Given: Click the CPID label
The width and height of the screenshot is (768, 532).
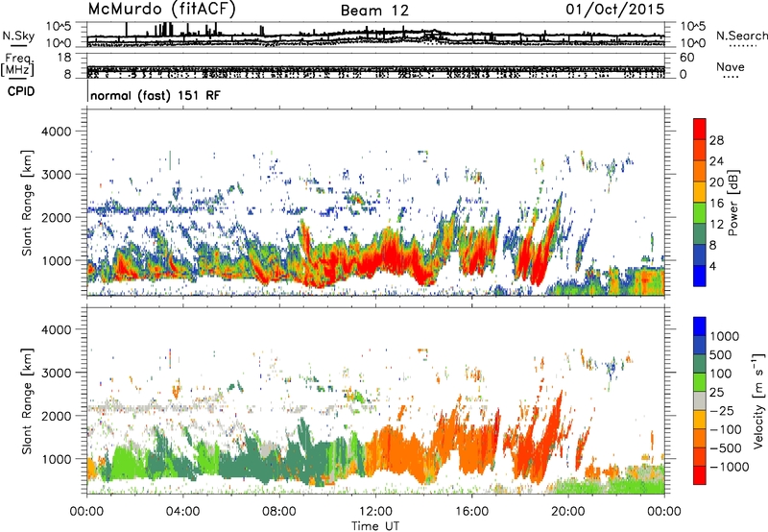Looking at the screenshot, I should (x=21, y=91).
